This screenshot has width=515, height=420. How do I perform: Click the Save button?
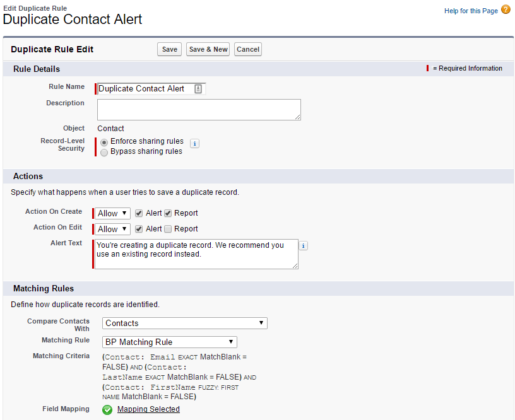pos(169,49)
